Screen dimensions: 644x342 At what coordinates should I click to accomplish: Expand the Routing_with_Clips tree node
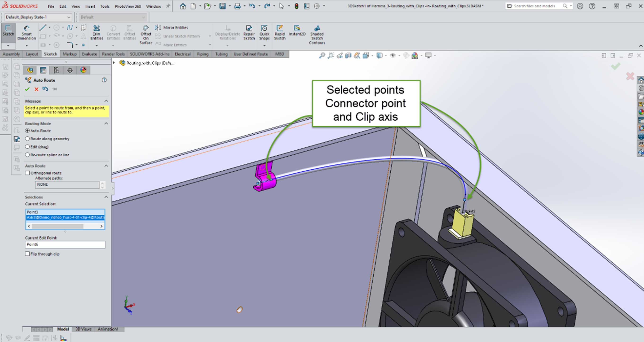tap(114, 63)
